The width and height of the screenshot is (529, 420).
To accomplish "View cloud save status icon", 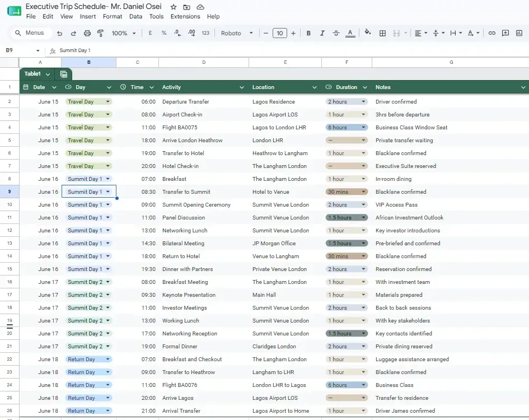I will click(200, 7).
